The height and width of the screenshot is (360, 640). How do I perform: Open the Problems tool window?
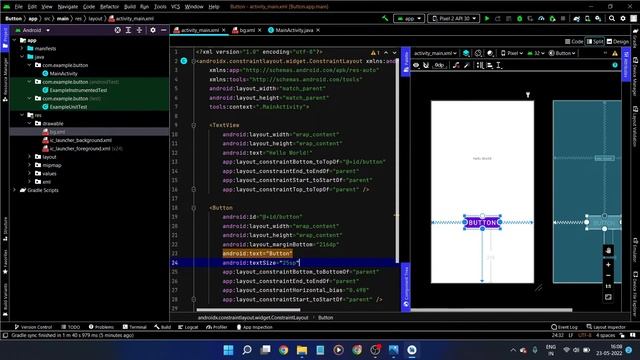pyautogui.click(x=101, y=327)
